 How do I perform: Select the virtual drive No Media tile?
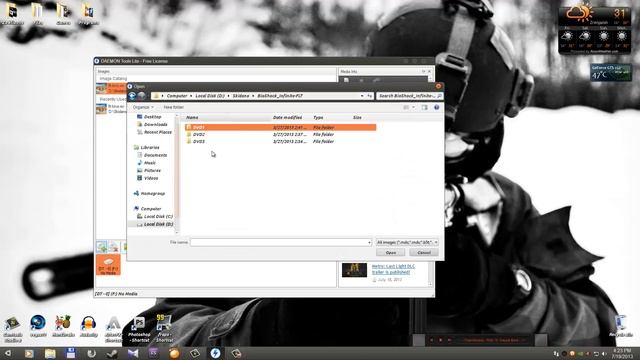[x=108, y=264]
